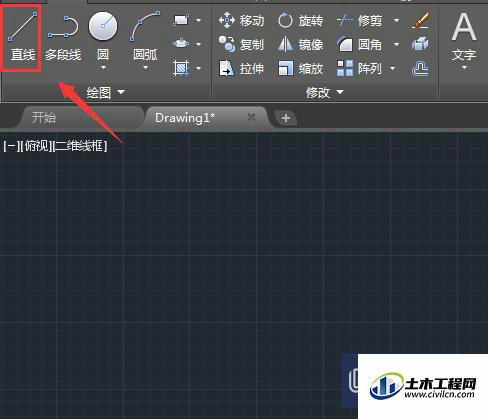Activate the Mirror (镜像) tool
The image size is (488, 419).
(x=300, y=44)
